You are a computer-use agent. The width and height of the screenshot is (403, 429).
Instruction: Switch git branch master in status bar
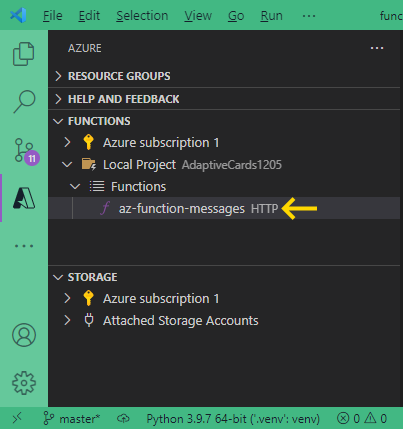72,418
